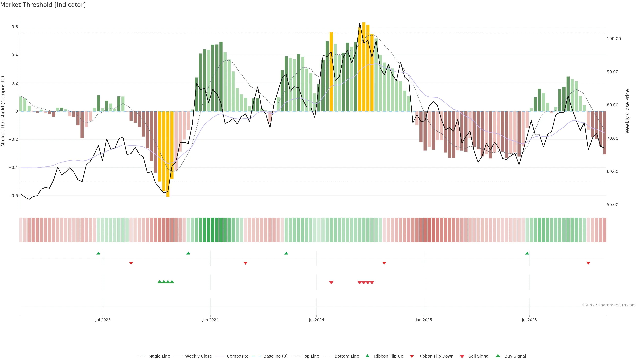Image resolution: width=644 pixels, height=362 pixels.
Task: Click the sharemaestro.com source text
Action: click(609, 305)
